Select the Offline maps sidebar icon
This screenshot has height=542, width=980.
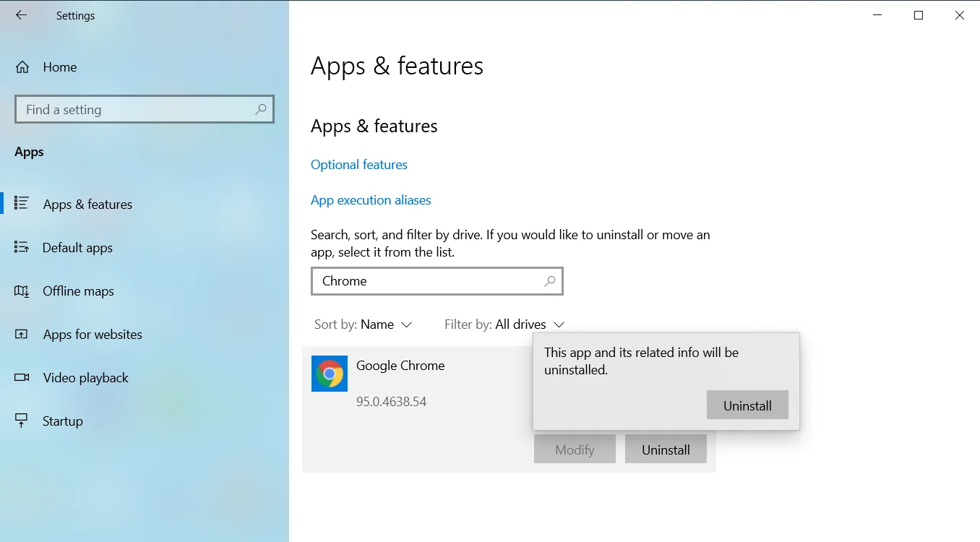click(21, 291)
